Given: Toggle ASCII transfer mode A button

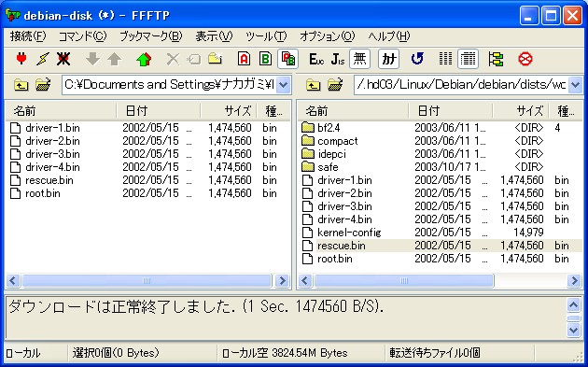Looking at the screenshot, I should point(245,59).
